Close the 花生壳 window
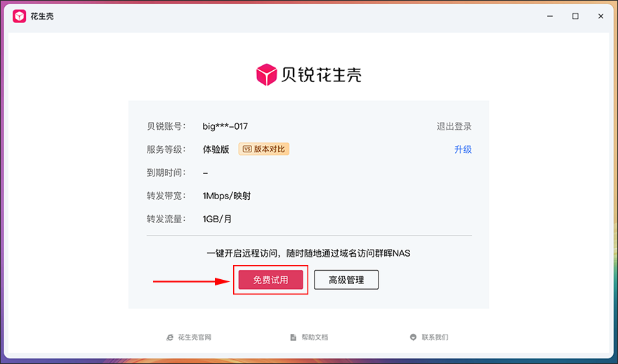Image resolution: width=618 pixels, height=364 pixels. point(600,16)
